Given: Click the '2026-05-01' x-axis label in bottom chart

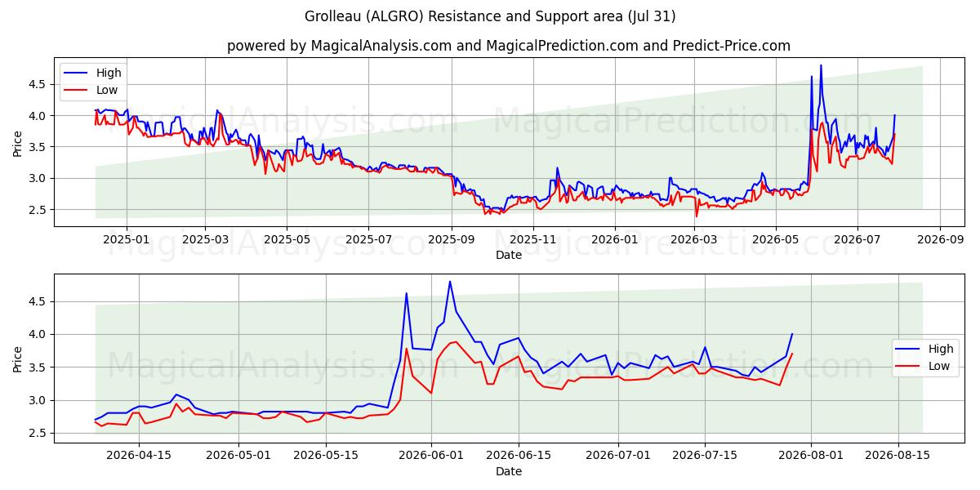Looking at the screenshot, I should 239,455.
